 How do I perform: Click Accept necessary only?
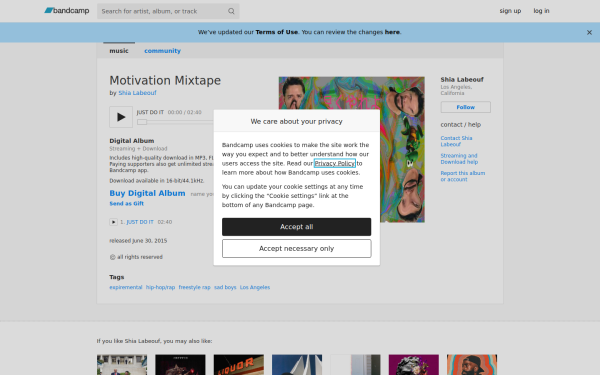(297, 249)
